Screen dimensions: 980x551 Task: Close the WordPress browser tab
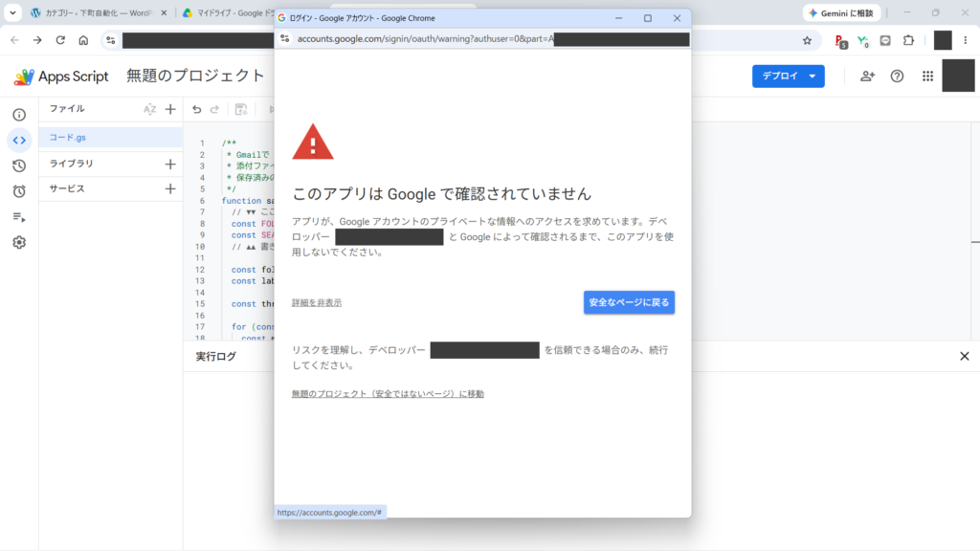pos(165,12)
